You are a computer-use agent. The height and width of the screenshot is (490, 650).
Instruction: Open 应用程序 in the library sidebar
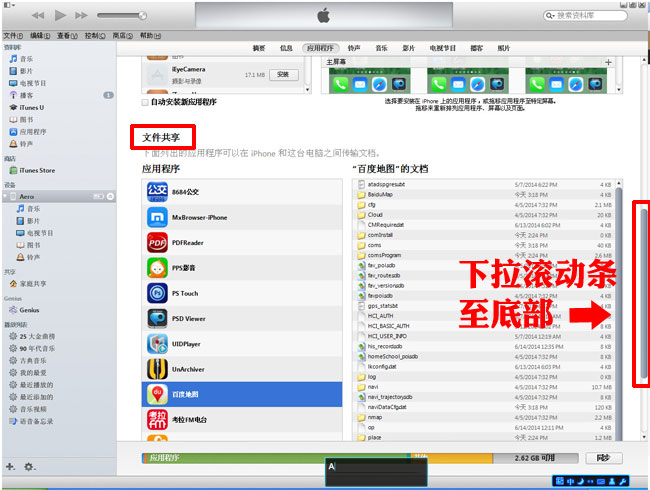[x=28, y=132]
